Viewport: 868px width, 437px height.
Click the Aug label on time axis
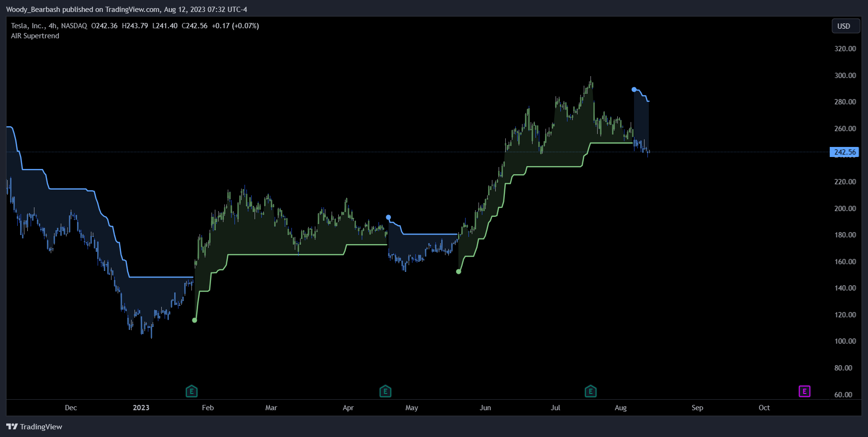pyautogui.click(x=621, y=408)
